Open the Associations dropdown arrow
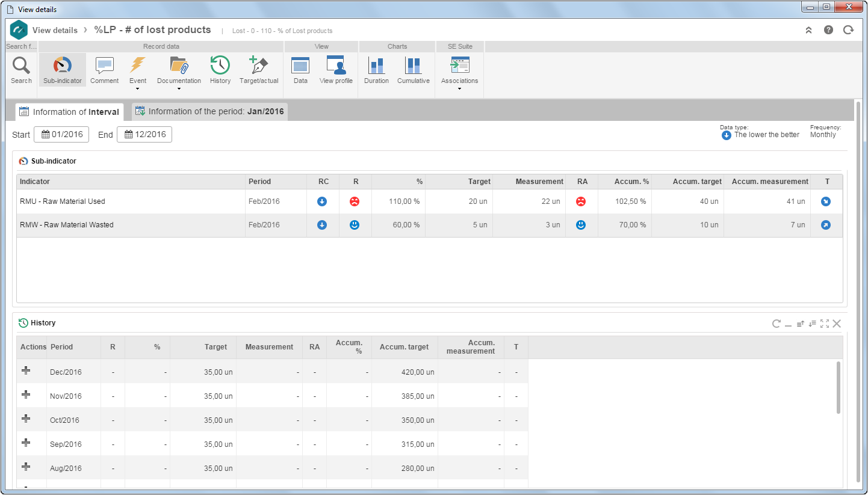This screenshot has height=495, width=868. (460, 89)
